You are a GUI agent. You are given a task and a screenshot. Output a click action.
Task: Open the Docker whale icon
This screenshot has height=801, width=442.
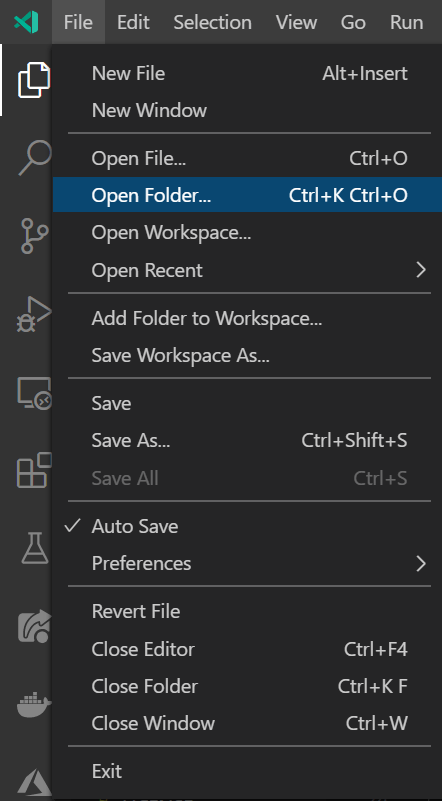(x=34, y=705)
